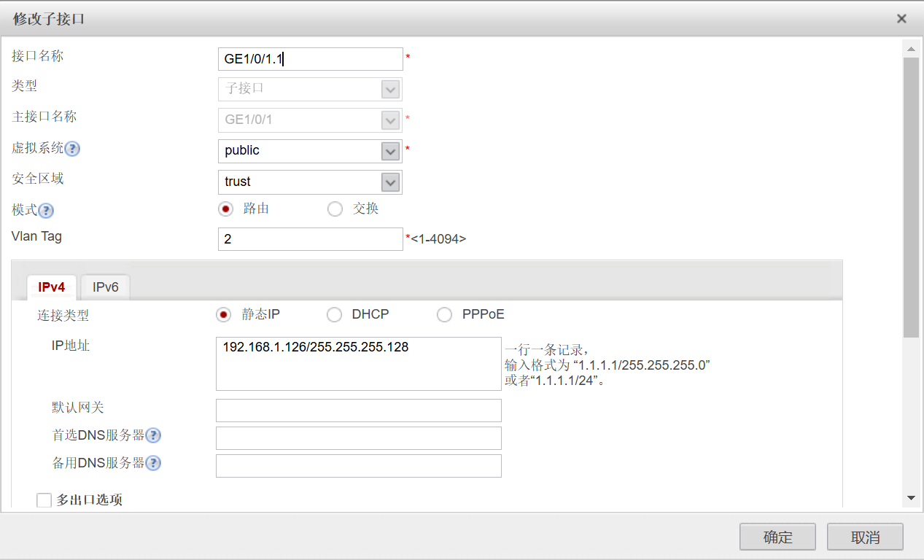Open the help icon beside 首选DNS服务器
The image size is (924, 560).
(x=153, y=435)
